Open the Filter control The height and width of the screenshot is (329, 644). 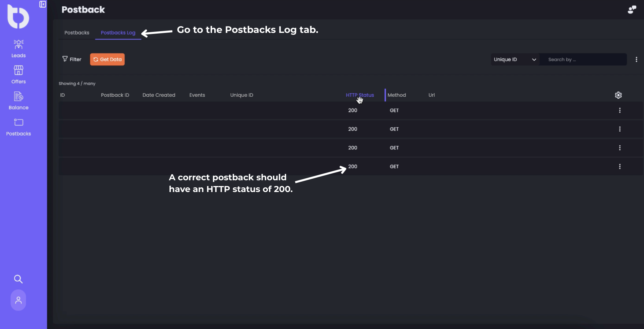click(x=72, y=59)
